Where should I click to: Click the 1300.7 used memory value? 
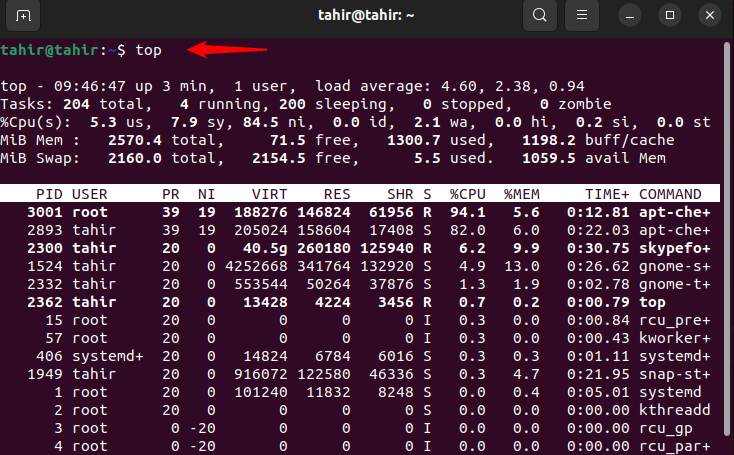point(414,140)
